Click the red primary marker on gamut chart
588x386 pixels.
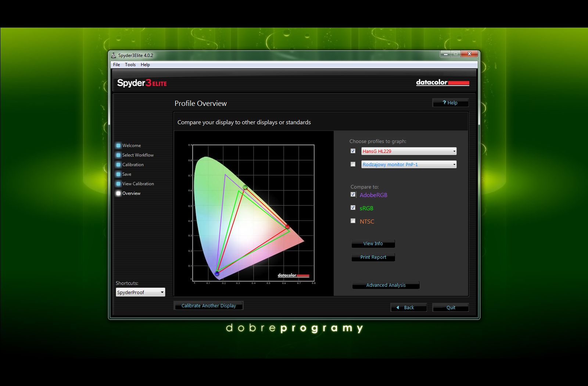click(287, 227)
